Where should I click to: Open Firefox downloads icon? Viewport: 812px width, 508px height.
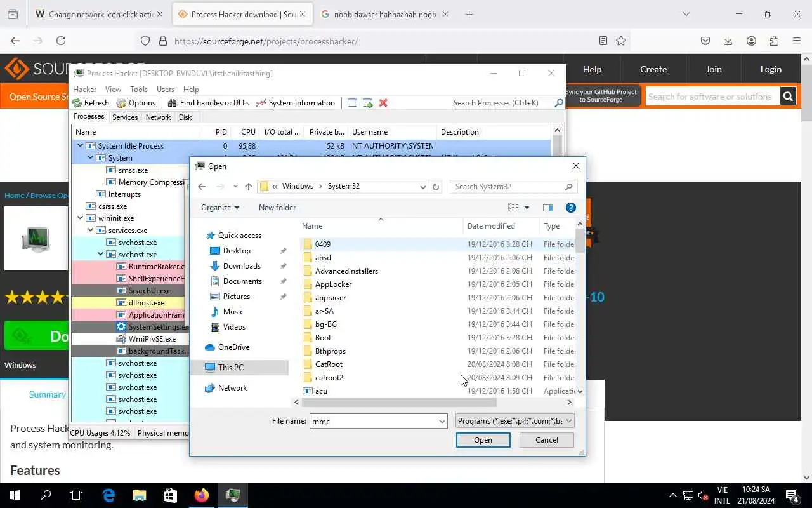[x=728, y=41]
